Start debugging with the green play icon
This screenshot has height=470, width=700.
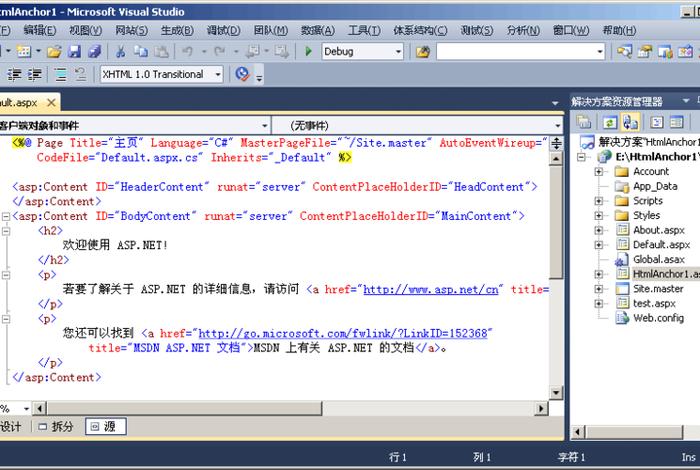coord(308,52)
